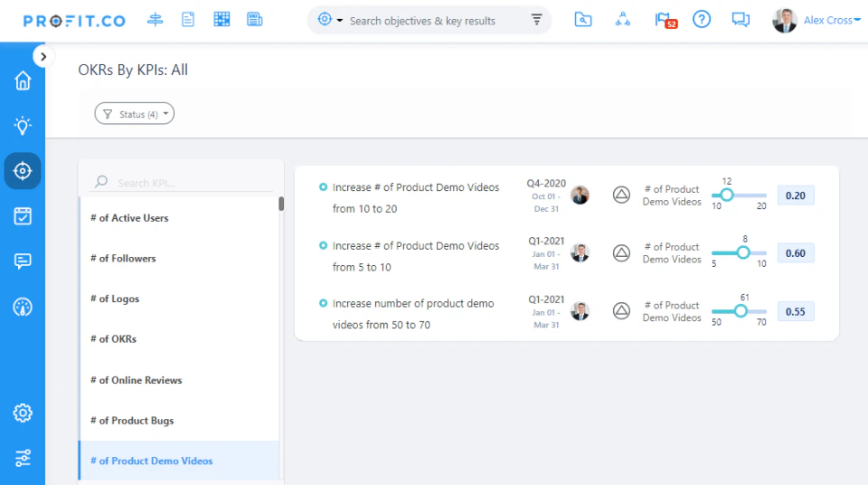Click the 0.20 score box
868x485 pixels.
pyautogui.click(x=796, y=195)
